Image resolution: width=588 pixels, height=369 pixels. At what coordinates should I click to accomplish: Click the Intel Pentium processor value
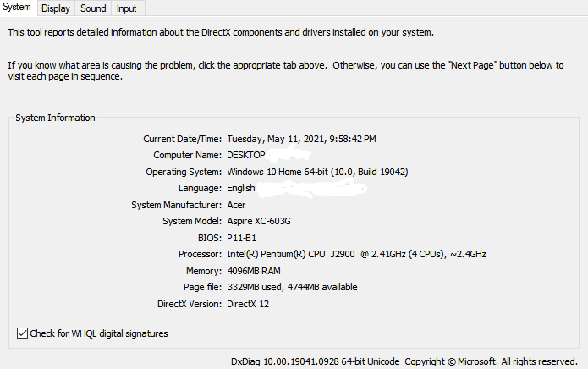tap(356, 254)
